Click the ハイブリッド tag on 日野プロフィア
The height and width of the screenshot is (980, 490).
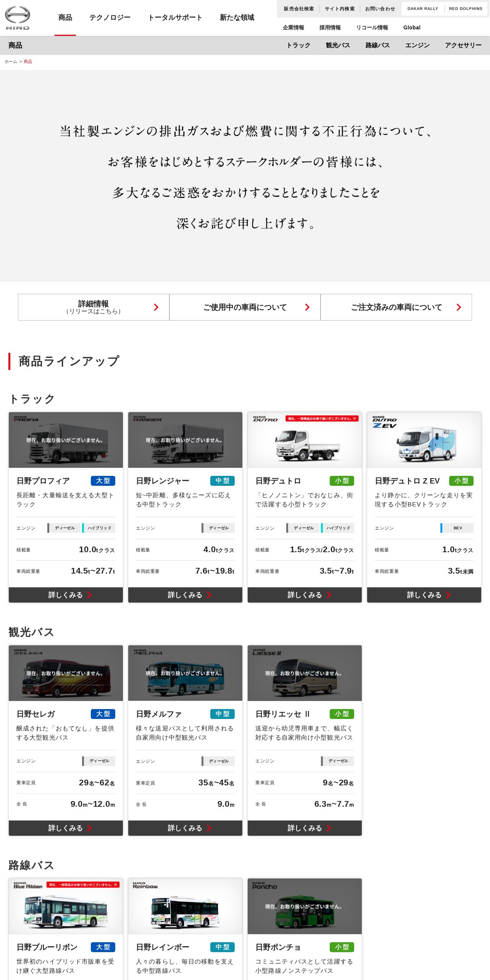point(99,528)
